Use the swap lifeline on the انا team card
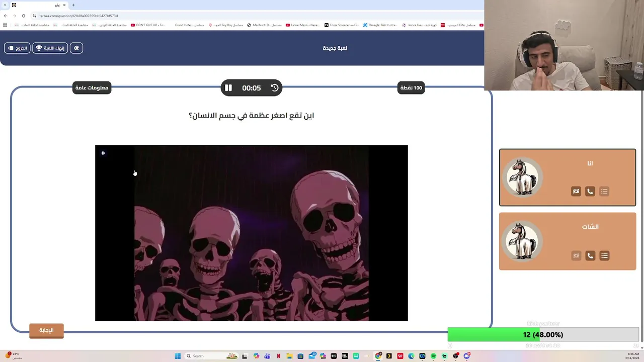644x362 pixels. (576, 191)
